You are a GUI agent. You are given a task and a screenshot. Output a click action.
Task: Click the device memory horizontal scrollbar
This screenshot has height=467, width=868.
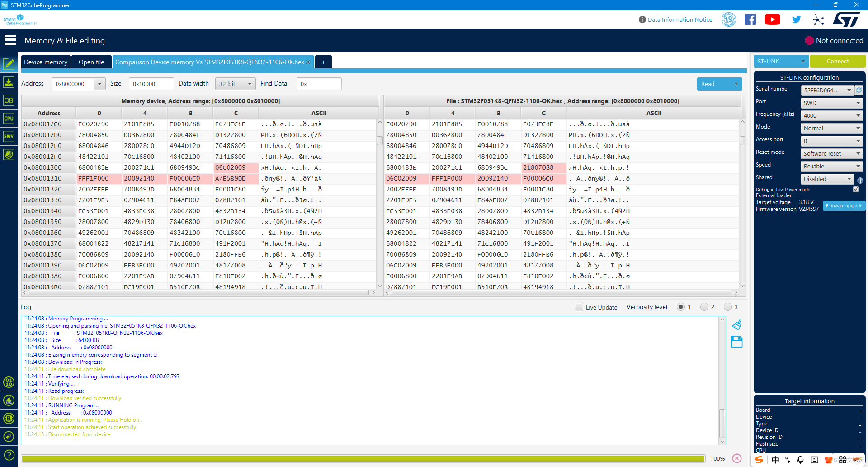click(199, 293)
